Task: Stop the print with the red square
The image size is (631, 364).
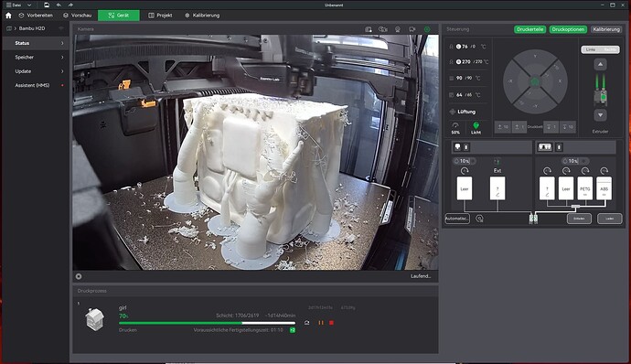Action: 332,323
